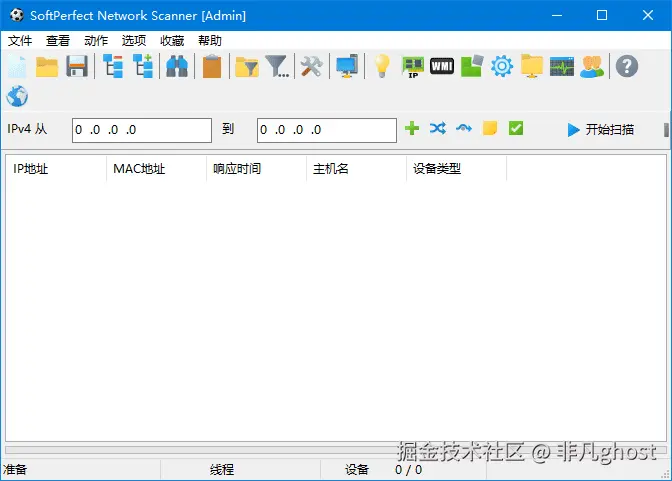
Task: Click the 开始扫描 start scan button
Action: [x=600, y=129]
